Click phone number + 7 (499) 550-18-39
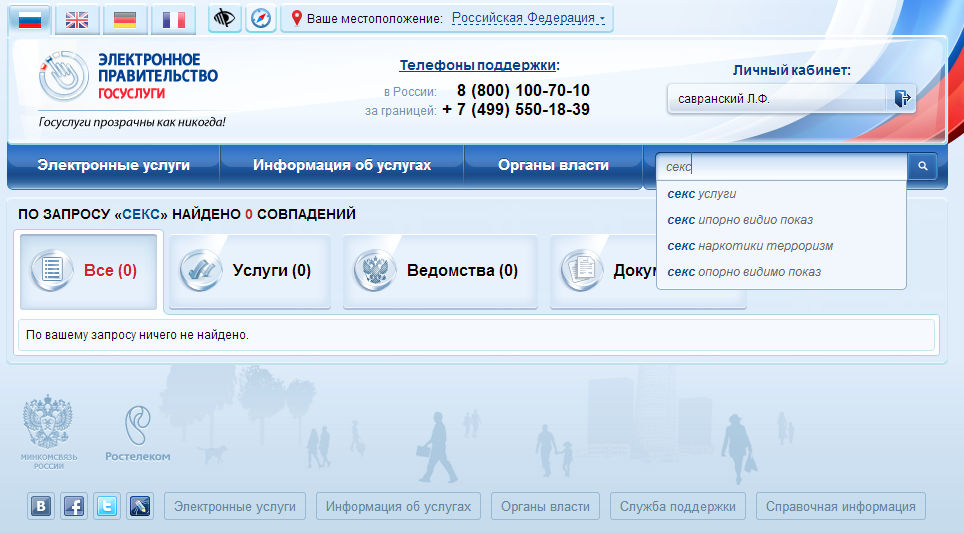The height and width of the screenshot is (533, 964). pos(516,110)
